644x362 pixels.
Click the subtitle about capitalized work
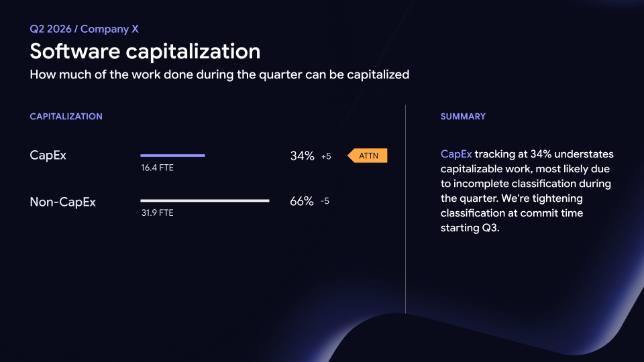point(220,74)
